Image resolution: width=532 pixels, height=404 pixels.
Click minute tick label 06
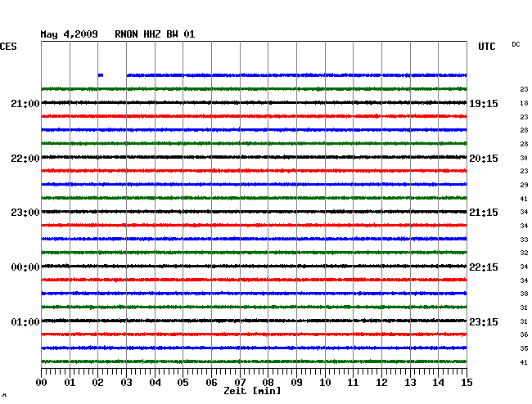211,383
